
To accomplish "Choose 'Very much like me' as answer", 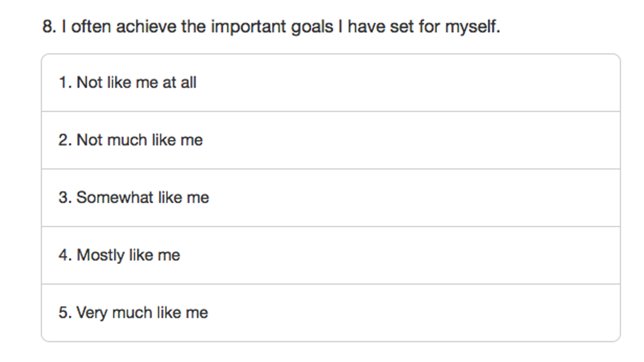I will coord(331,312).
